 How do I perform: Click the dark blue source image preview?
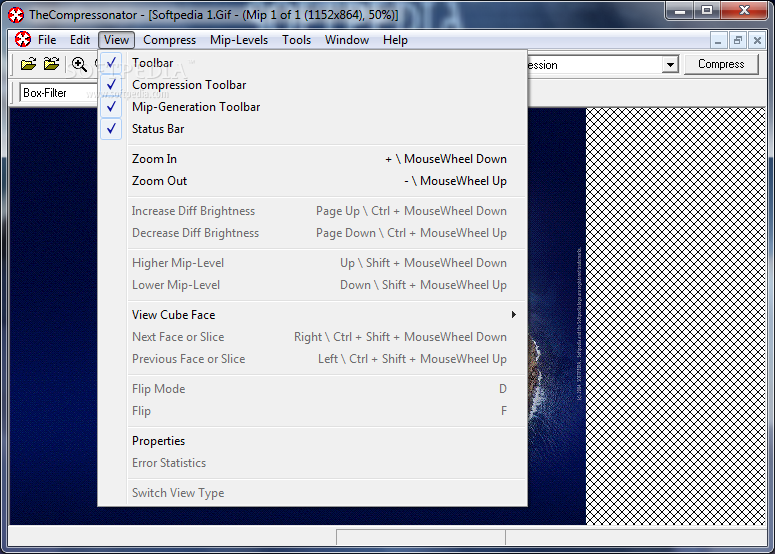click(x=53, y=316)
